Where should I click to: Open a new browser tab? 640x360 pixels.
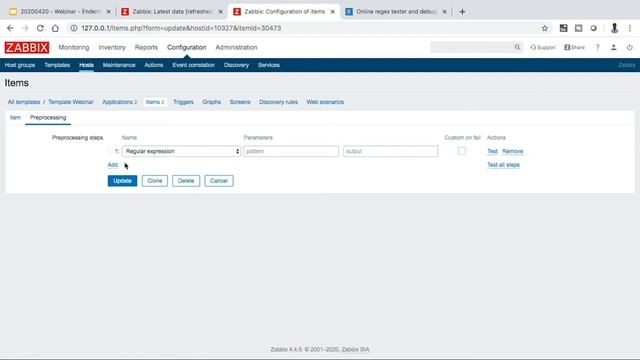tap(462, 12)
